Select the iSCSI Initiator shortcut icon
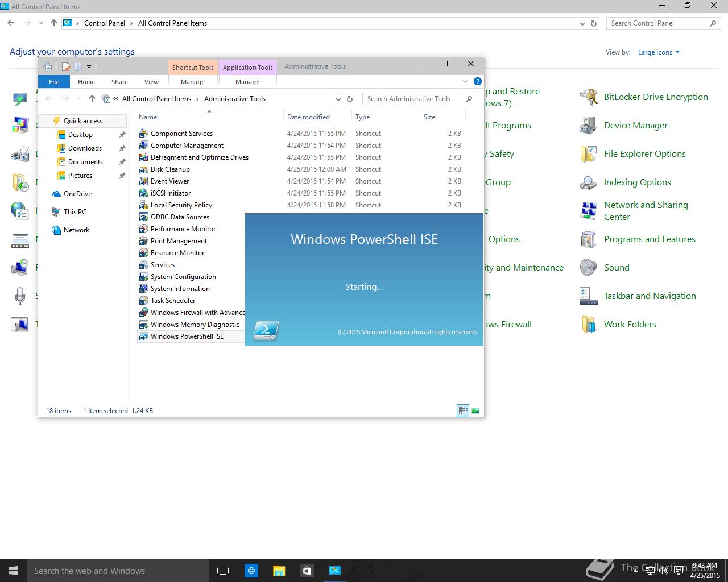 pos(144,193)
